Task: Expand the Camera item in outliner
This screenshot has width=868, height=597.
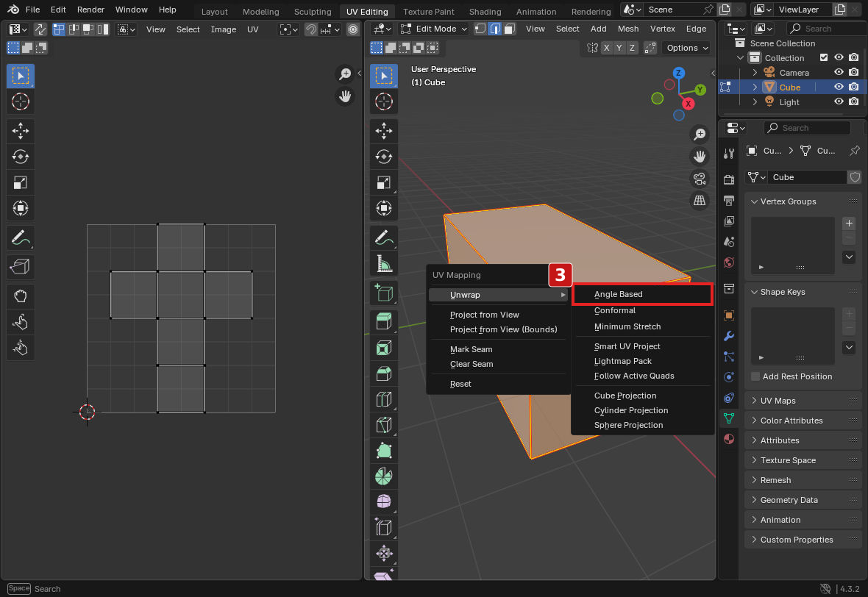Action: [755, 73]
